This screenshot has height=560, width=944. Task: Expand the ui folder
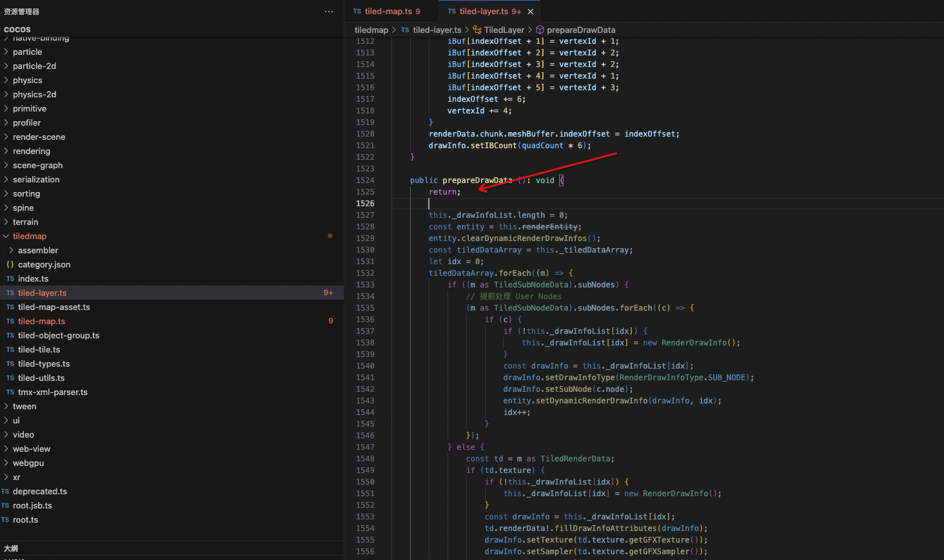click(172, 421)
